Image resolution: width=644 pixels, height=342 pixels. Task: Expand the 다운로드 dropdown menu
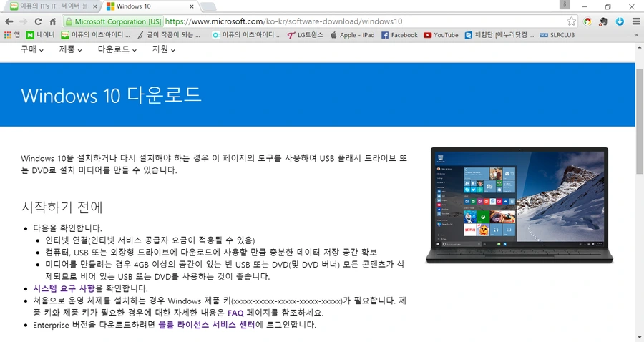point(117,49)
